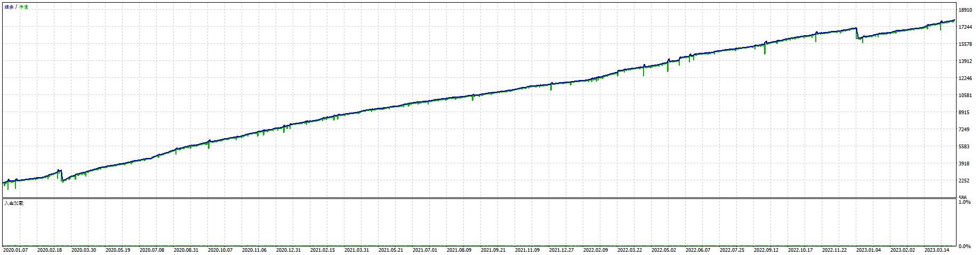Select the 2023.01.04 date label
Screen dimensions: 980x255
tap(869, 250)
